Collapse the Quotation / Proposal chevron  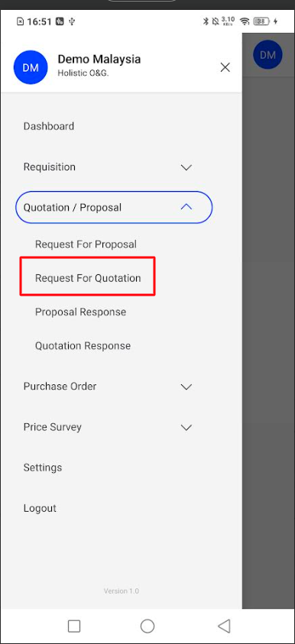(186, 207)
